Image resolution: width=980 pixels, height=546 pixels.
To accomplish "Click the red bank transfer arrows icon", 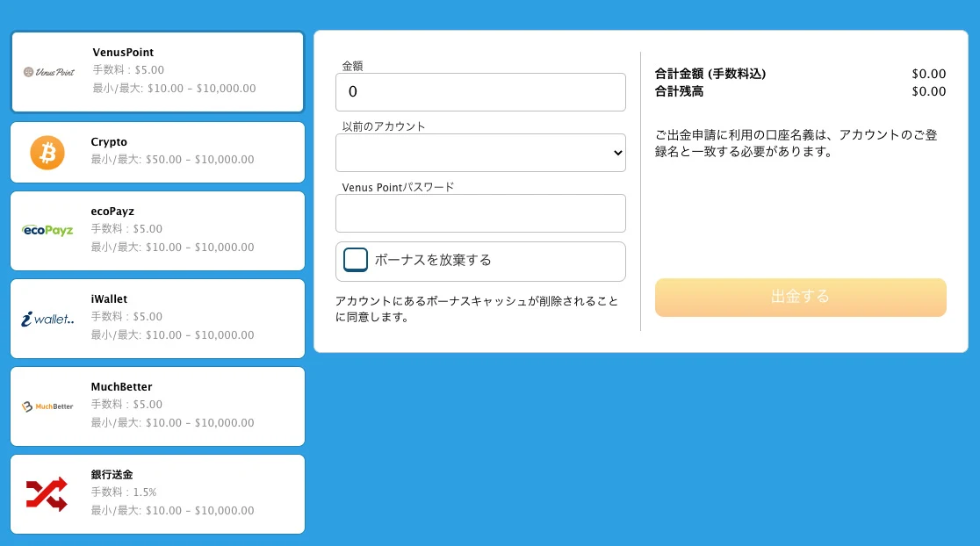I will click(47, 494).
